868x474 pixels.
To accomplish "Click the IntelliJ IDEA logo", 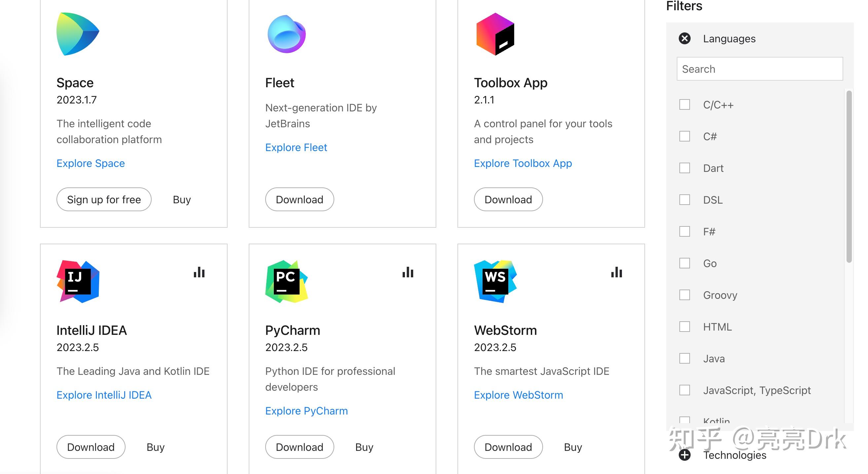I will pyautogui.click(x=78, y=282).
